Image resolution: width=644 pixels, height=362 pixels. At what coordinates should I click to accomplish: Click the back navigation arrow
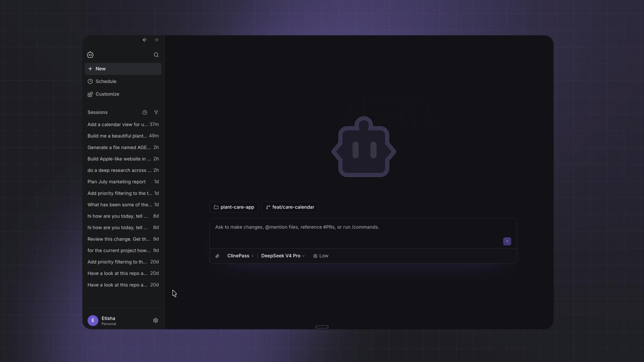145,40
